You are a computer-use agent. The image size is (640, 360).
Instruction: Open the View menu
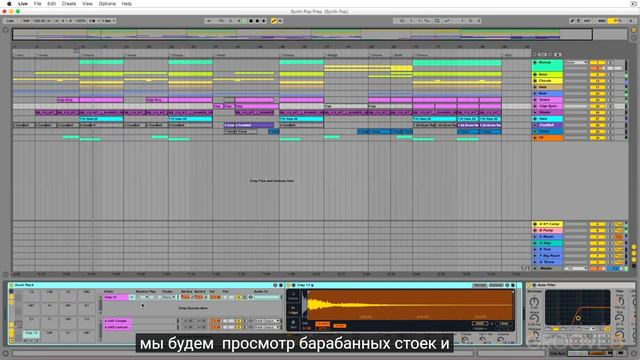[87, 4]
